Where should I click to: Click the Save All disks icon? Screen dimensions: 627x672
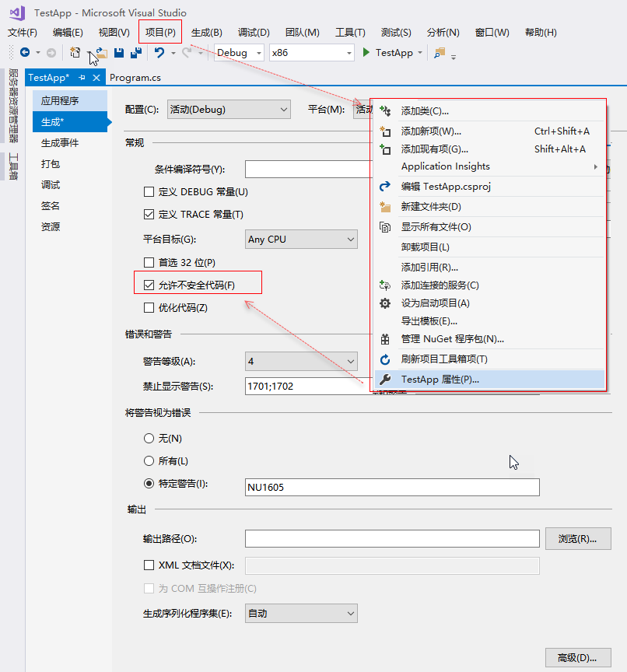click(136, 52)
